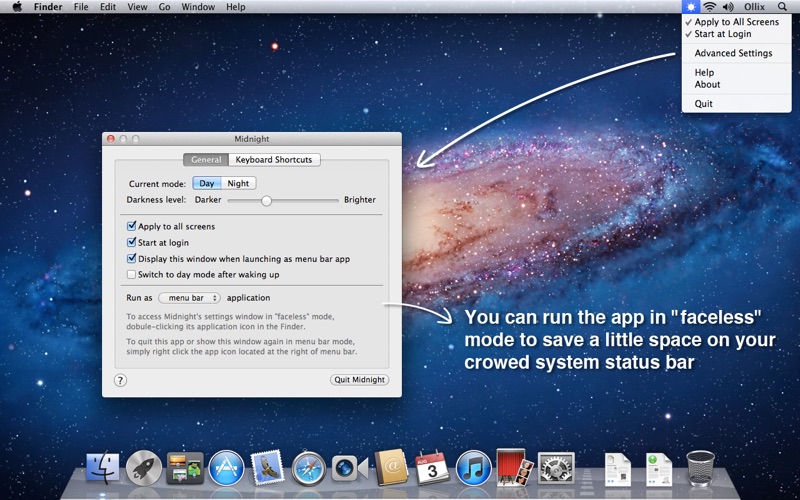Uncheck Apply to all screens checkbox
800x500 pixels.
point(132,226)
